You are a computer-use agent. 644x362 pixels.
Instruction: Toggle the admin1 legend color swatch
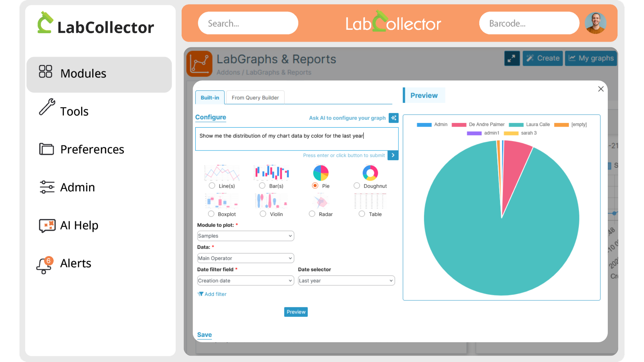474,133
